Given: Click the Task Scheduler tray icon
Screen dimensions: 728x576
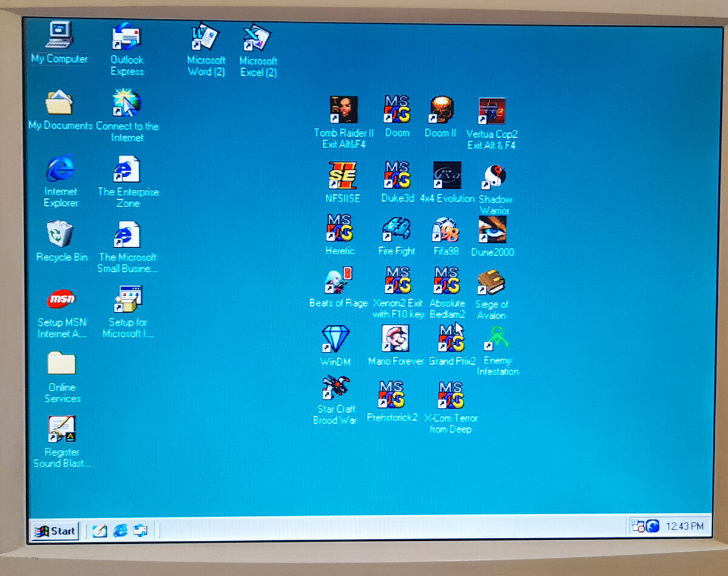Looking at the screenshot, I should 638,526.
